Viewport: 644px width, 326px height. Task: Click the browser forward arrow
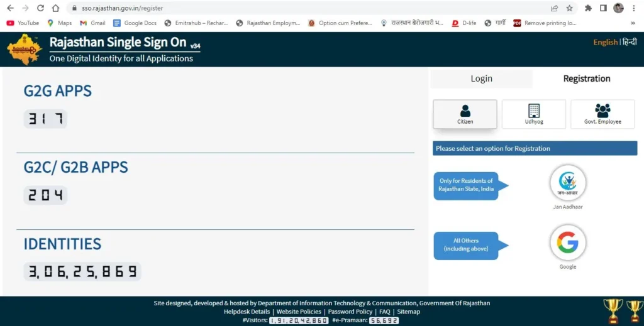point(25,8)
